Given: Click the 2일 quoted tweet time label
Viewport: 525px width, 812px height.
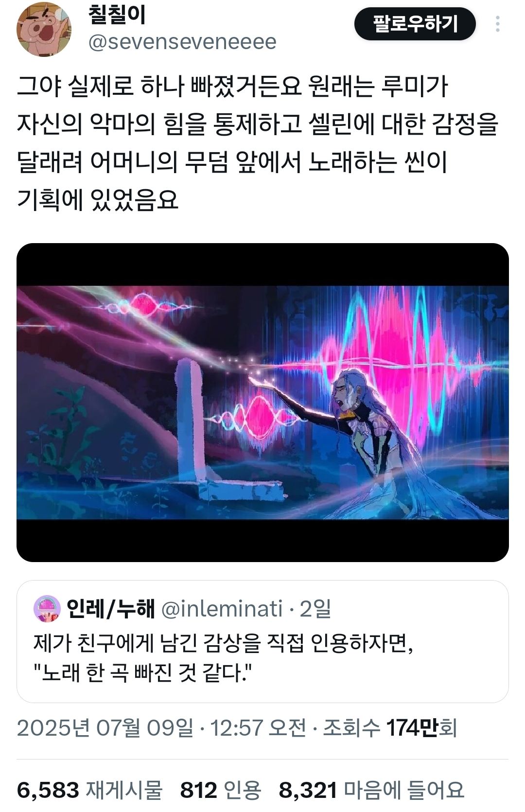Looking at the screenshot, I should (x=315, y=609).
